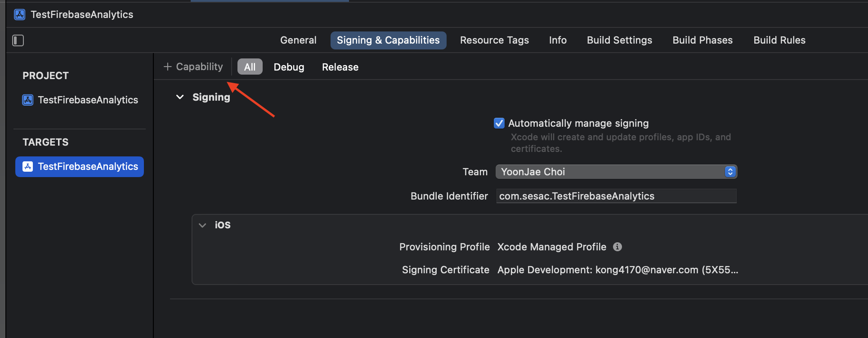Open the Resource Tags tab

pos(494,40)
